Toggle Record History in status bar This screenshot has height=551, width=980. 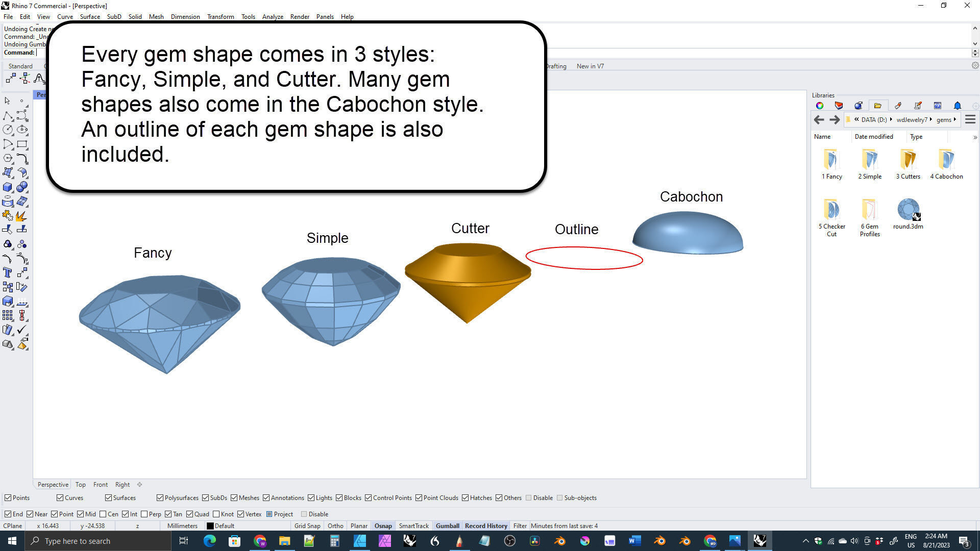pos(486,526)
